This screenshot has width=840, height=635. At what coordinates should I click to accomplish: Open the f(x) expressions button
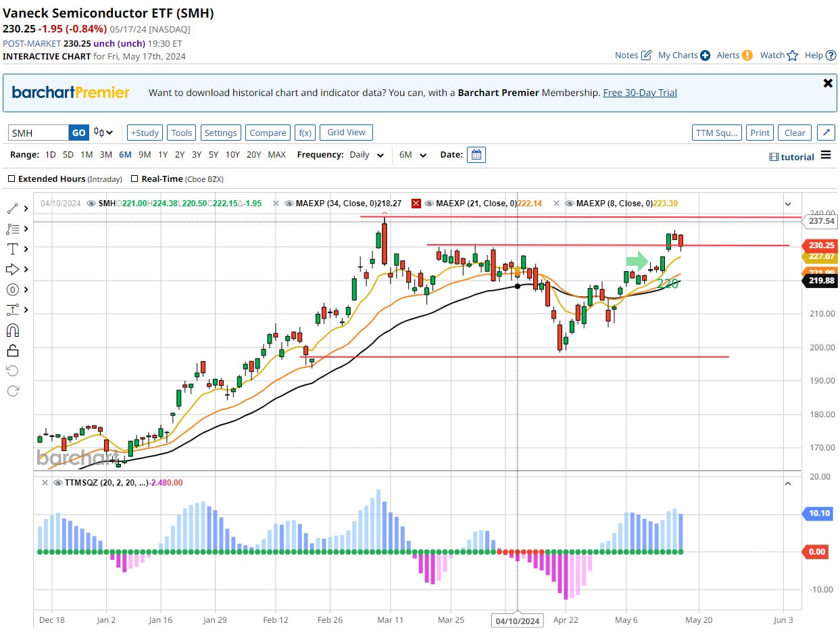click(x=305, y=133)
